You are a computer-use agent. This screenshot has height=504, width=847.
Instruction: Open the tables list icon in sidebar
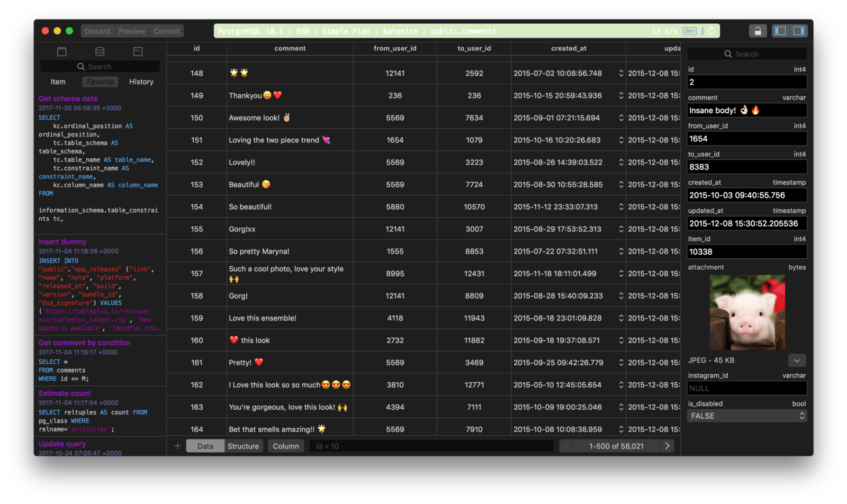[62, 51]
